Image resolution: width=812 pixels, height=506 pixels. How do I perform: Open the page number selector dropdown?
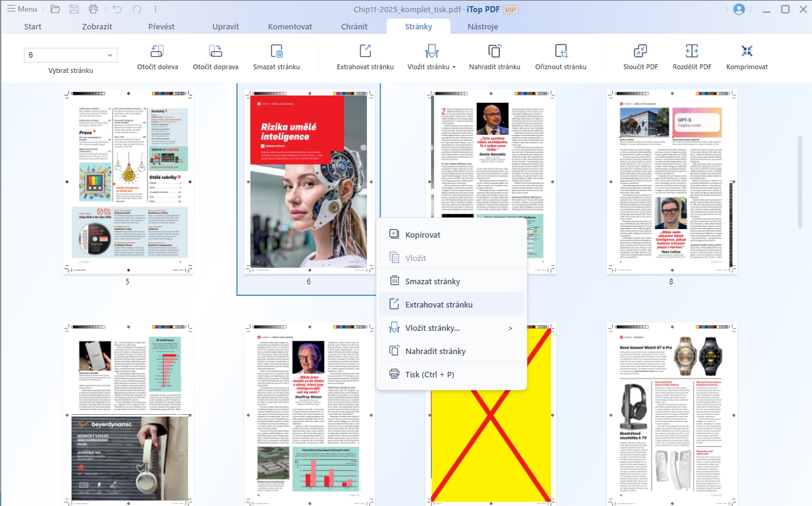[110, 55]
